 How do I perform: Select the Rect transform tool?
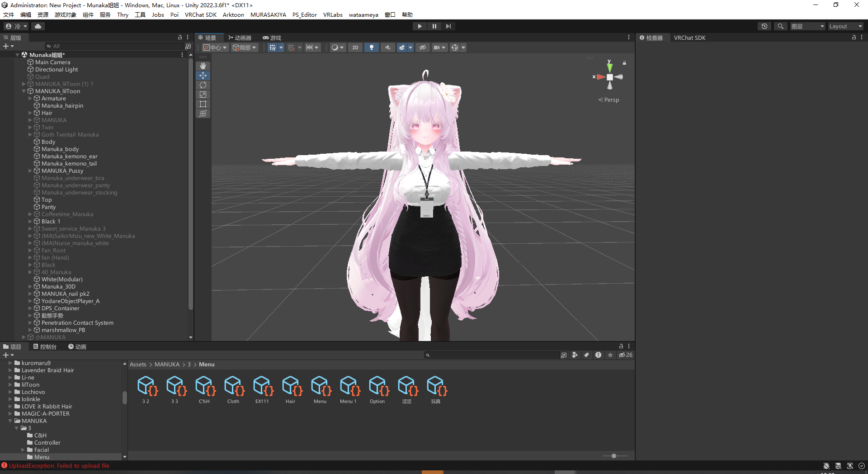coord(203,104)
